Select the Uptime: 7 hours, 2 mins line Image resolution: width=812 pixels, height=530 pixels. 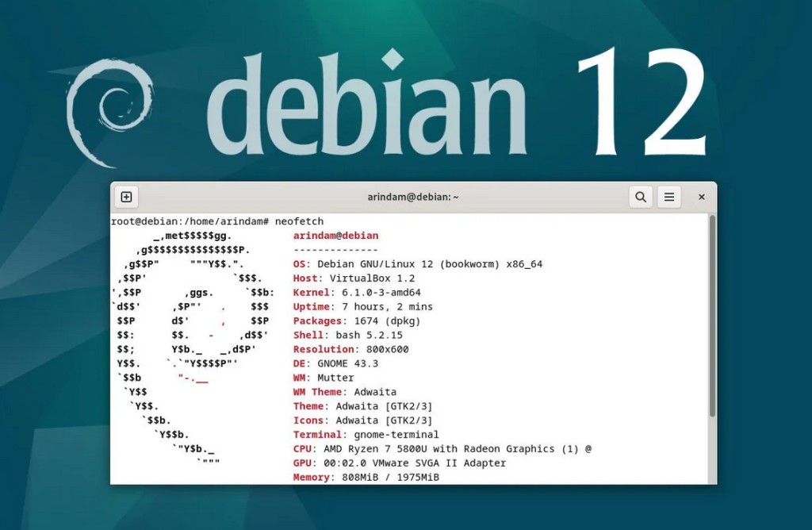click(362, 307)
